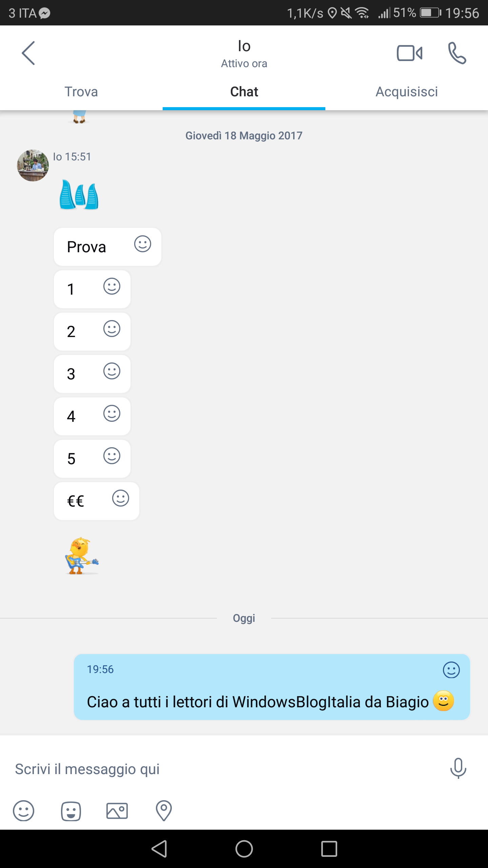Image resolution: width=488 pixels, height=868 pixels.
Task: Share location with the pin icon
Action: [x=164, y=811]
